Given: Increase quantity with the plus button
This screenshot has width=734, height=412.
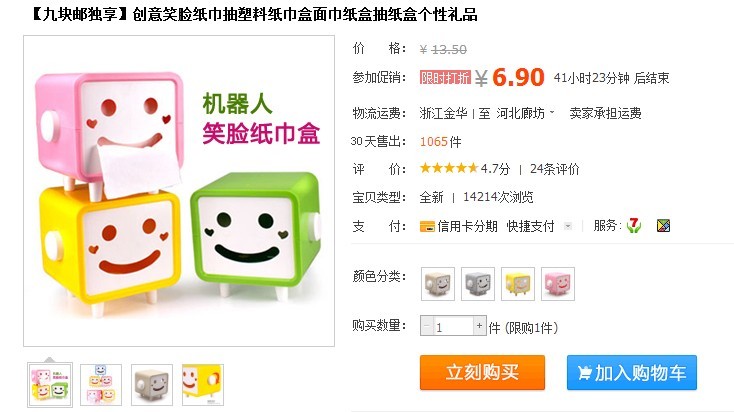Looking at the screenshot, I should tap(479, 325).
